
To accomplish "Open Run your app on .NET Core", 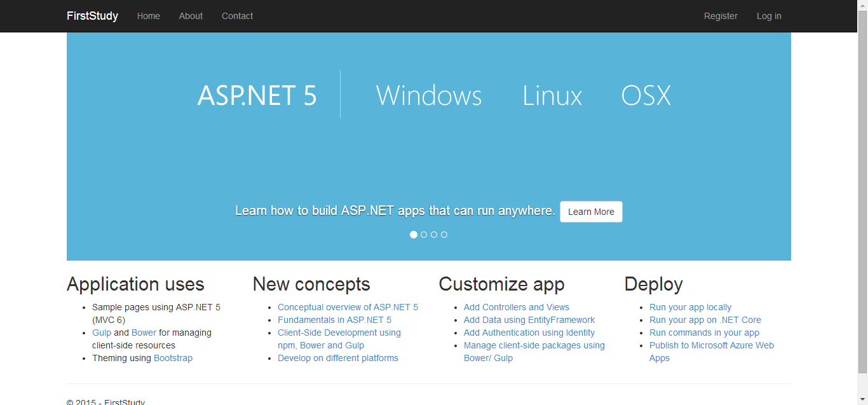I will [x=705, y=320].
